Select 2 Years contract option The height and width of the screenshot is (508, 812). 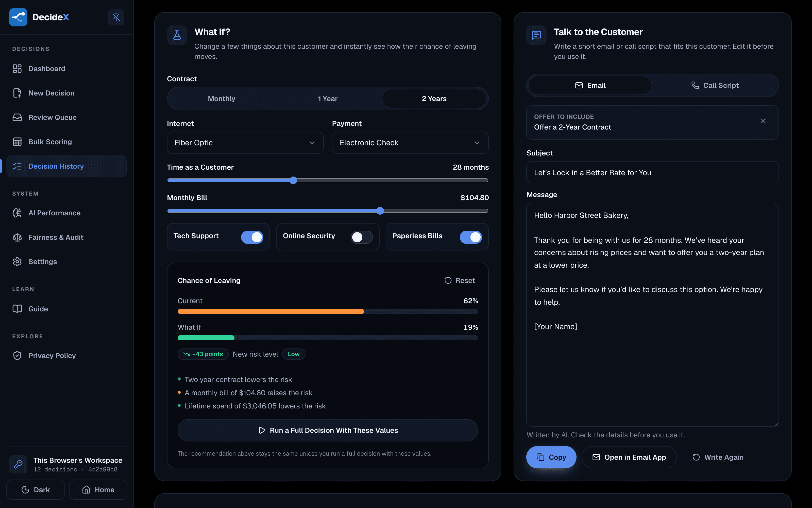point(434,99)
